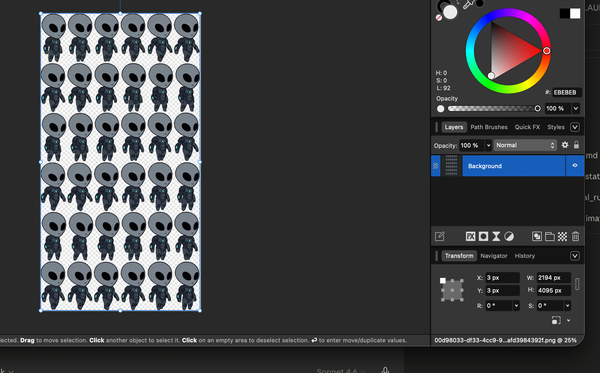Open the Quick FX tab

coord(527,127)
